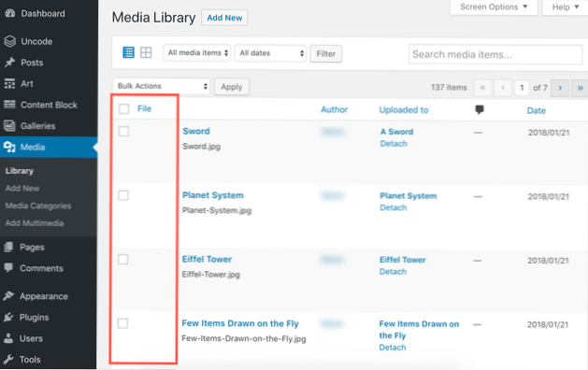Check the Planet System row checkbox

coord(123,195)
